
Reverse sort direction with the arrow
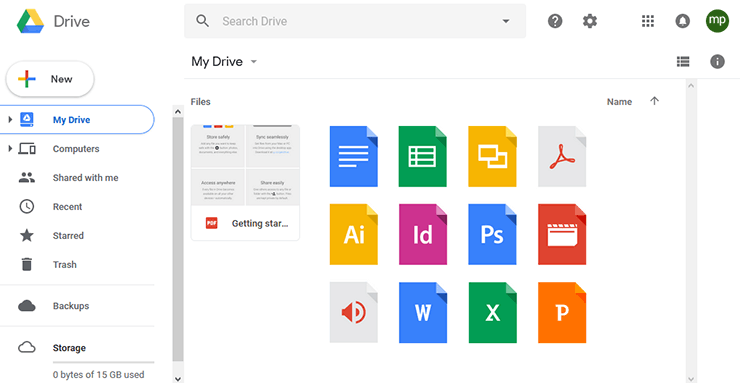[654, 101]
